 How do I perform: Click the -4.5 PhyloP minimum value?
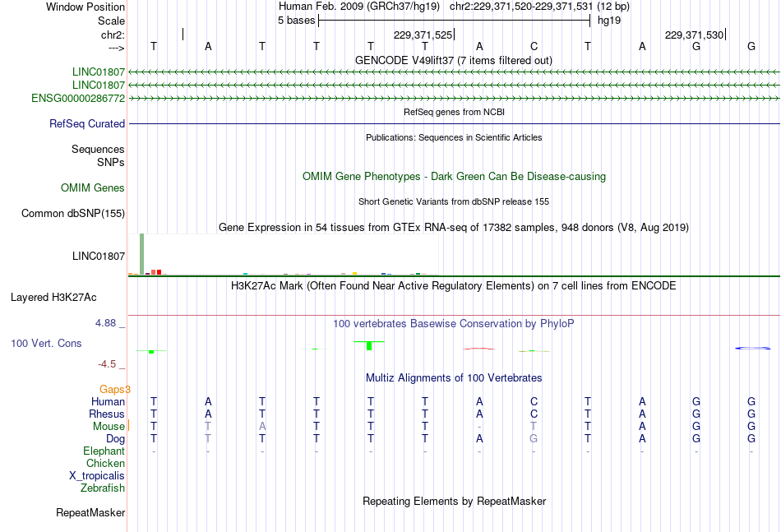tap(107, 364)
